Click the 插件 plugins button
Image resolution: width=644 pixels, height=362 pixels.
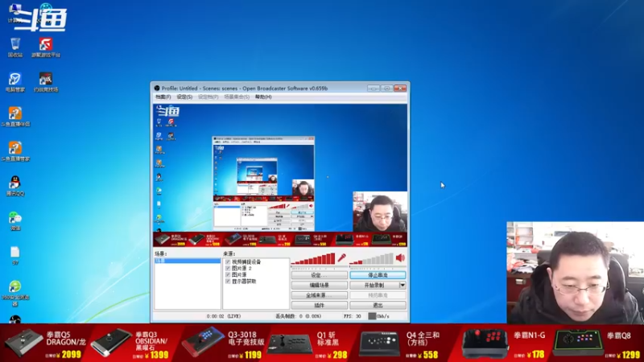tap(319, 306)
